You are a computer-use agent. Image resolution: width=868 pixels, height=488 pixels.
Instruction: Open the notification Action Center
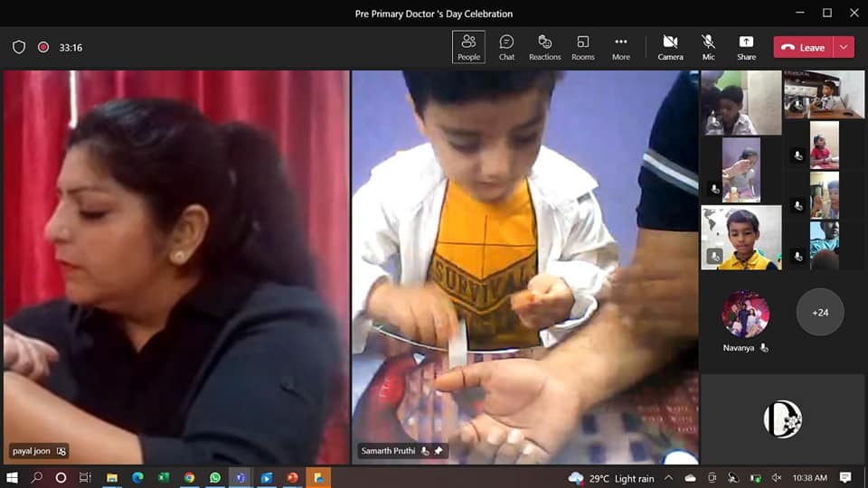[x=844, y=477]
